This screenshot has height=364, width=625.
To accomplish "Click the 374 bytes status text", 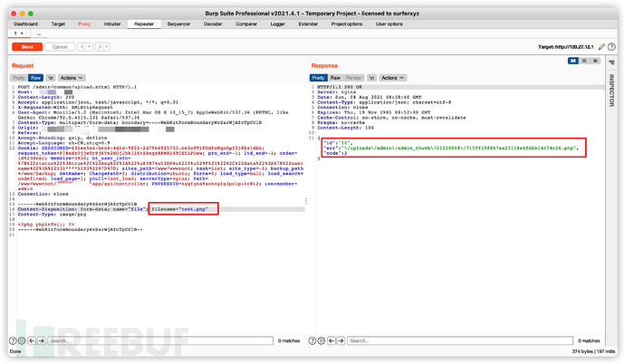I will pyautogui.click(x=582, y=351).
